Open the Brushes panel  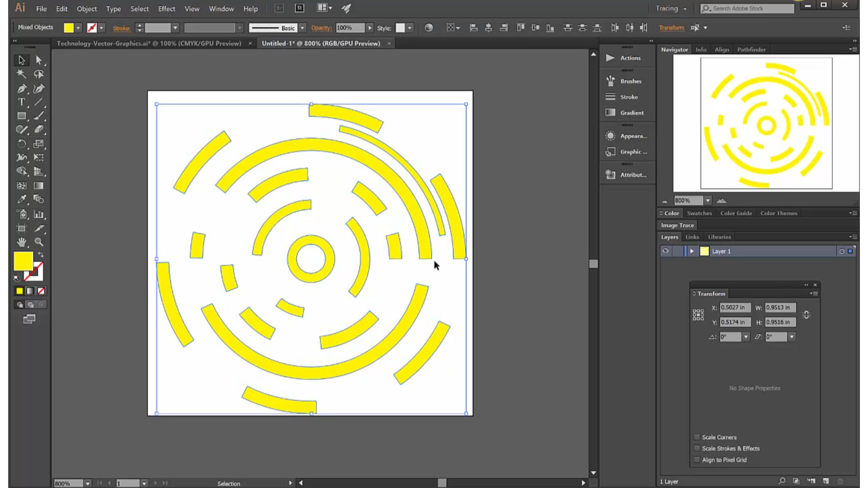click(x=630, y=81)
